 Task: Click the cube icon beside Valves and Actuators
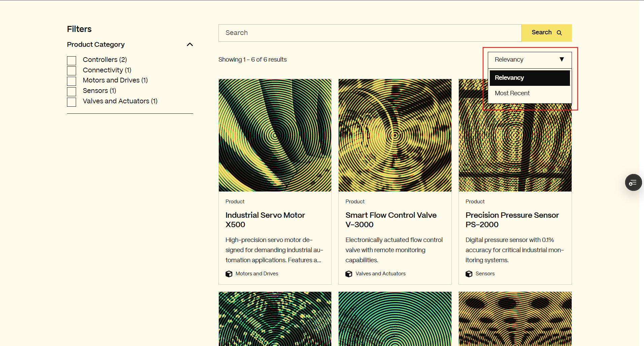pyautogui.click(x=349, y=274)
